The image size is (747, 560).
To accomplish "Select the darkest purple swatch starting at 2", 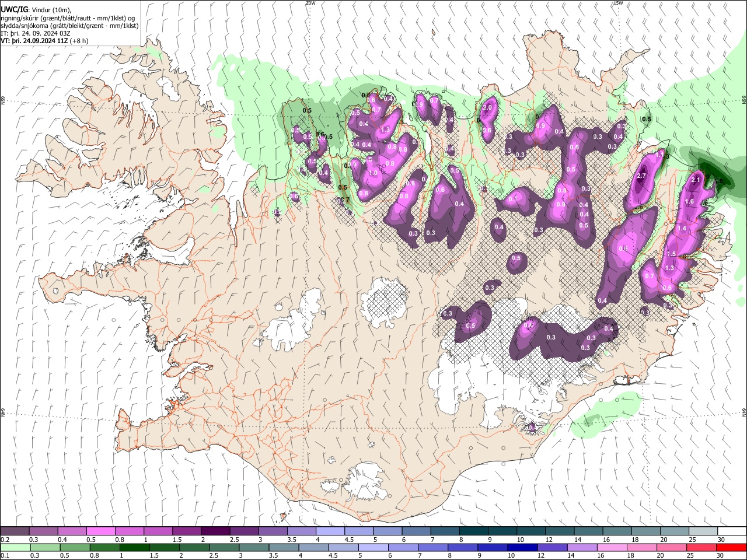I will [215, 531].
